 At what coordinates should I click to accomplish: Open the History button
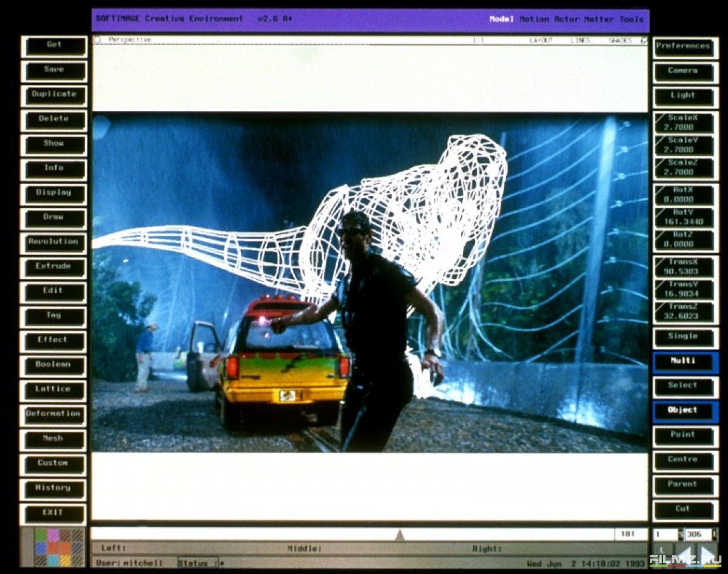click(54, 489)
